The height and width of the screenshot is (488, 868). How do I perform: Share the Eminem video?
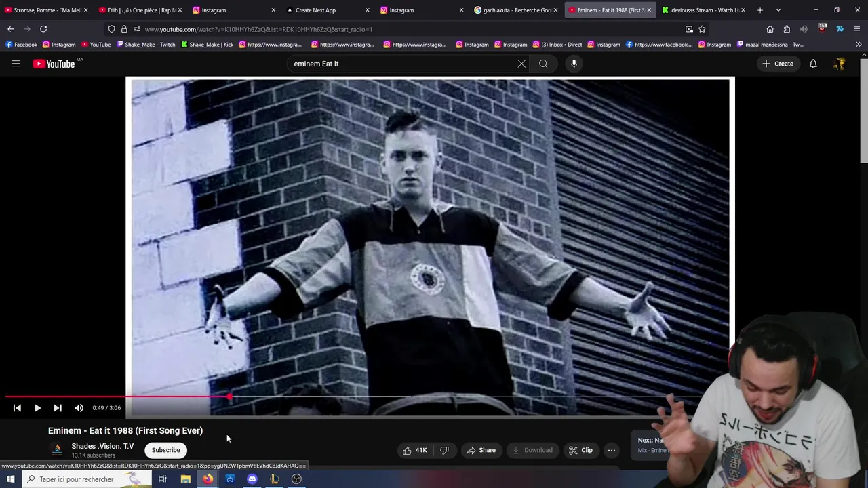(481, 450)
